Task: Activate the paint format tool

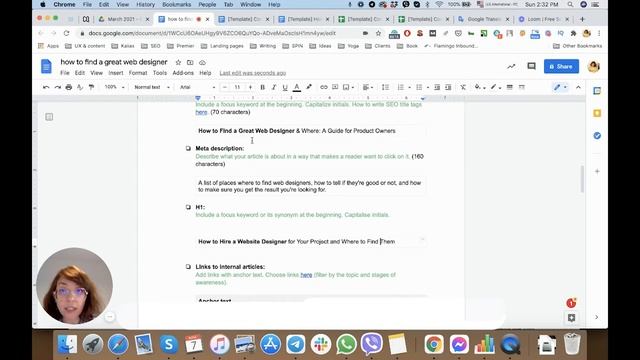Action: pos(91,87)
